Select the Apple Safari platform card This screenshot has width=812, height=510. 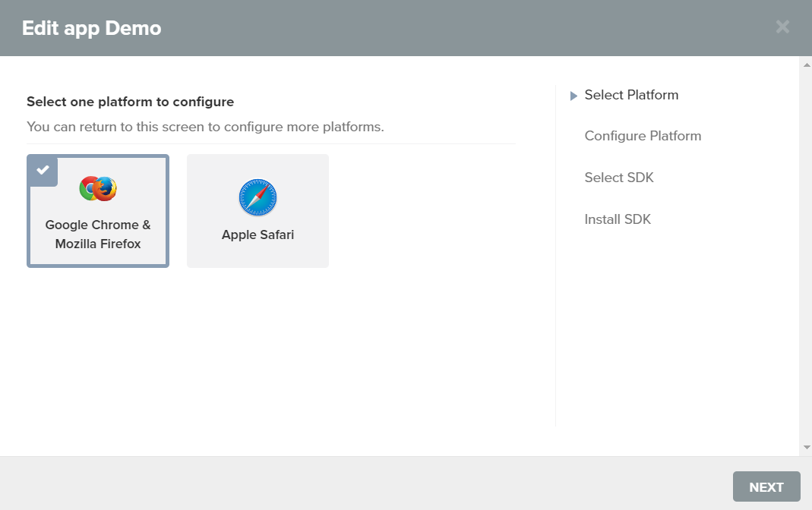258,211
